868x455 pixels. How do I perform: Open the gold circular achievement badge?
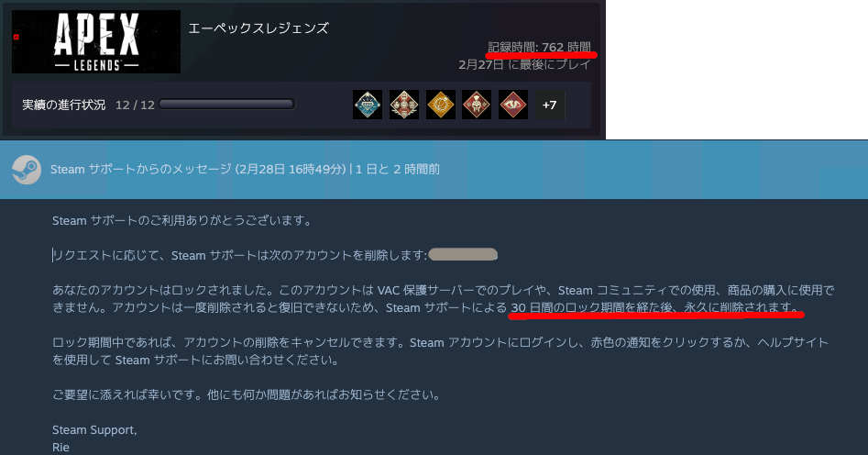pyautogui.click(x=441, y=105)
